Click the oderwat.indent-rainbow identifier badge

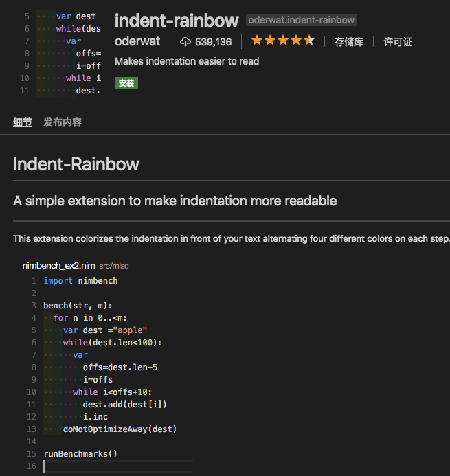tap(302, 21)
